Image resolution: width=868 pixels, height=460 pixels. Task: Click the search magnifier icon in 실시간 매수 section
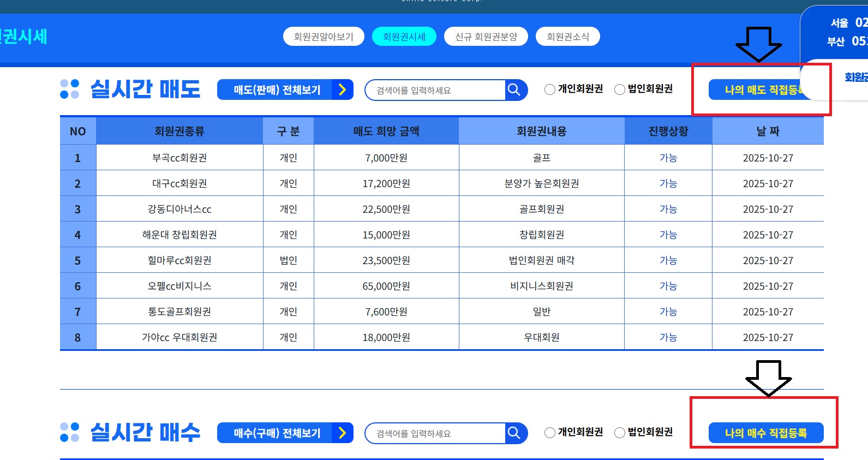pyautogui.click(x=514, y=433)
